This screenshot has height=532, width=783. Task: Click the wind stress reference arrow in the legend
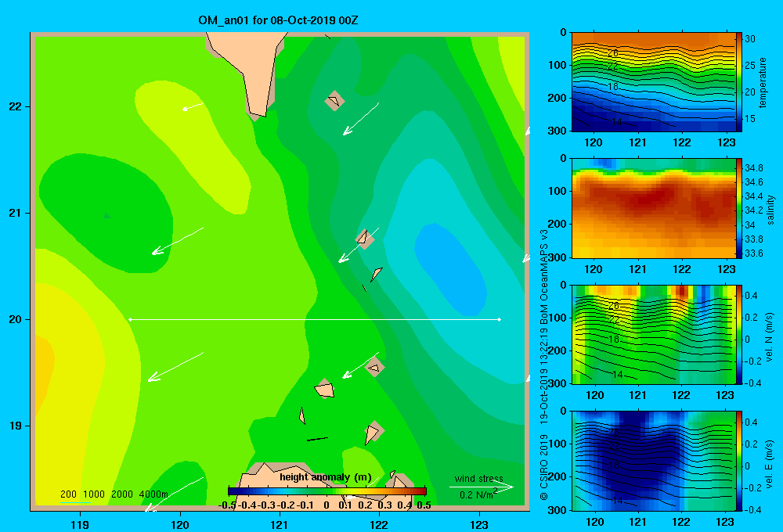tap(482, 487)
